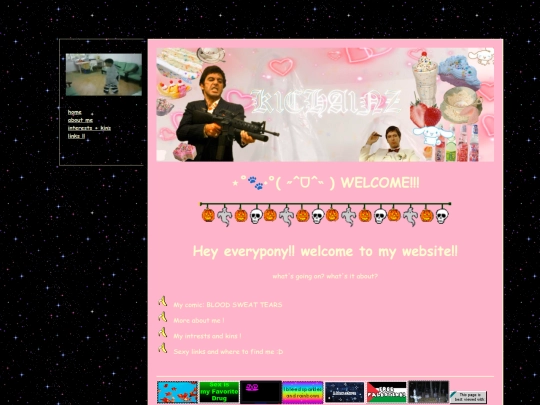Click the autumn leaves blue badge
Screen dimensions: 540x405
pos(177,392)
